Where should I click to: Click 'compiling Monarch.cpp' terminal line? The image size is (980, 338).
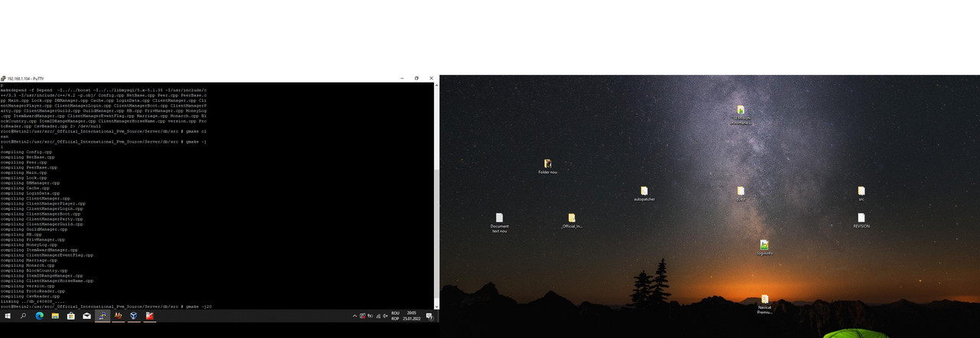click(x=29, y=265)
